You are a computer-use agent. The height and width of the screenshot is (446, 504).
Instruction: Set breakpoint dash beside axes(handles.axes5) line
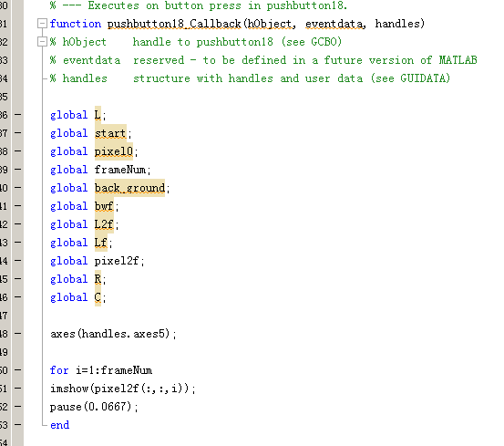pyautogui.click(x=17, y=334)
